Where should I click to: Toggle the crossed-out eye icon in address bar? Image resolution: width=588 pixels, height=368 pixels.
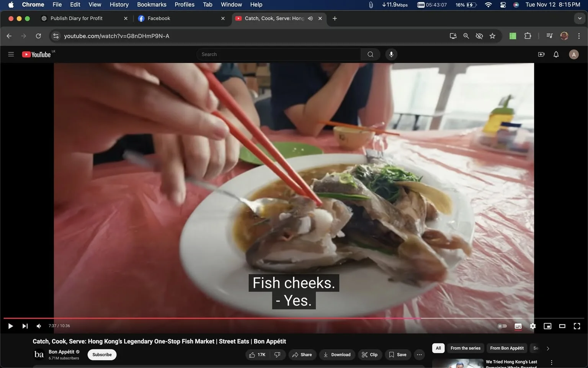479,36
